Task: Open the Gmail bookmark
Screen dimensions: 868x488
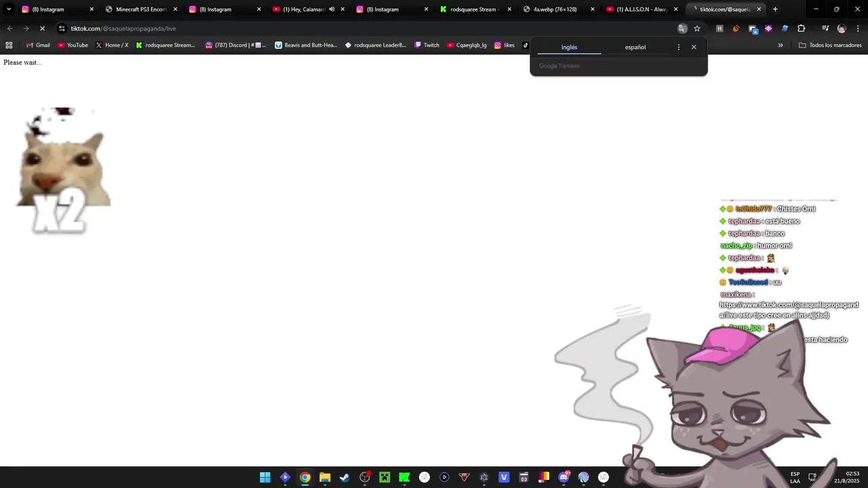Action: pyautogui.click(x=38, y=45)
